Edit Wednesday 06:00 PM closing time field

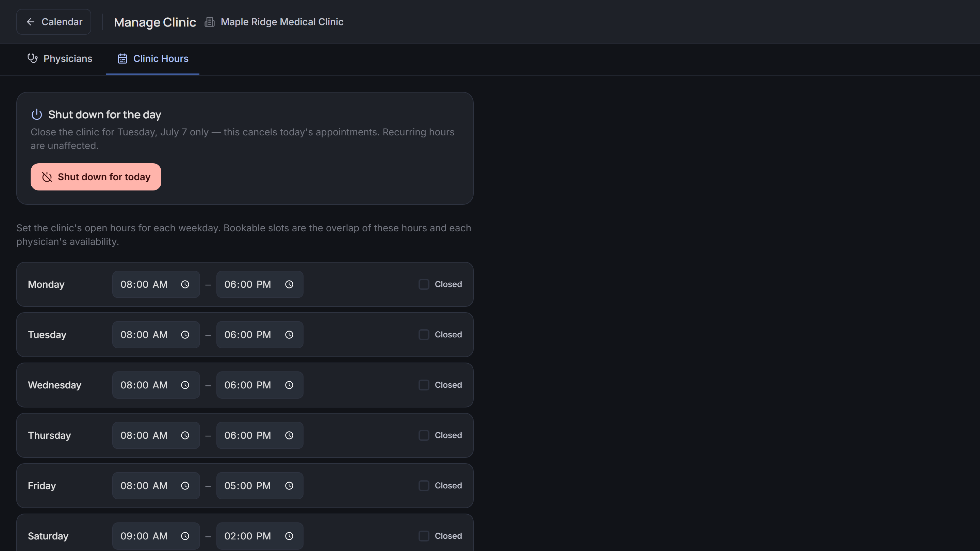coord(260,385)
